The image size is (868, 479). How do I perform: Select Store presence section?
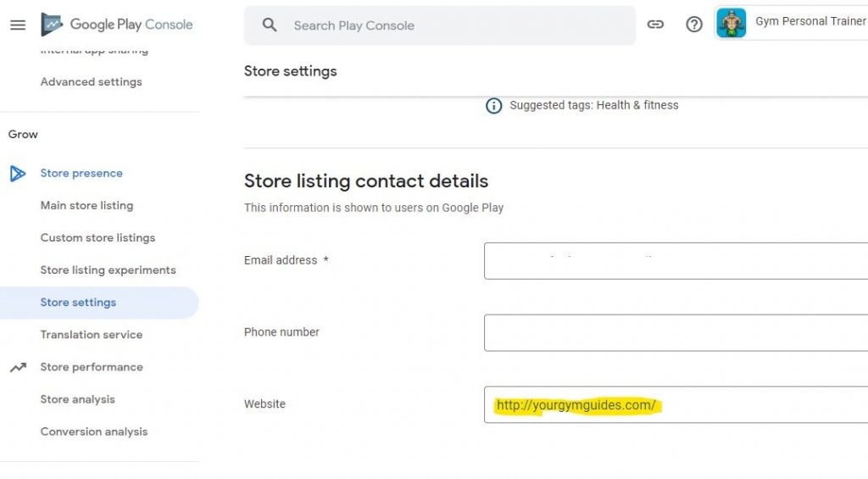click(x=81, y=173)
